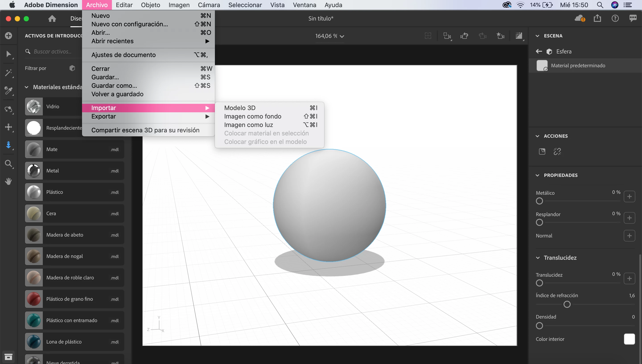Collapse the Translucidez section
The height and width of the screenshot is (364, 642).
tap(538, 258)
